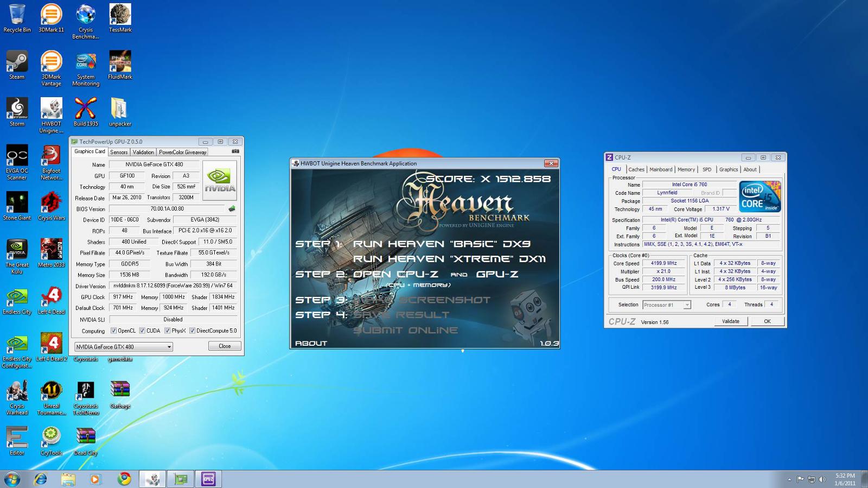Click Take Screenshot step in Heaven
This screenshot has width=868, height=488.
click(x=422, y=300)
